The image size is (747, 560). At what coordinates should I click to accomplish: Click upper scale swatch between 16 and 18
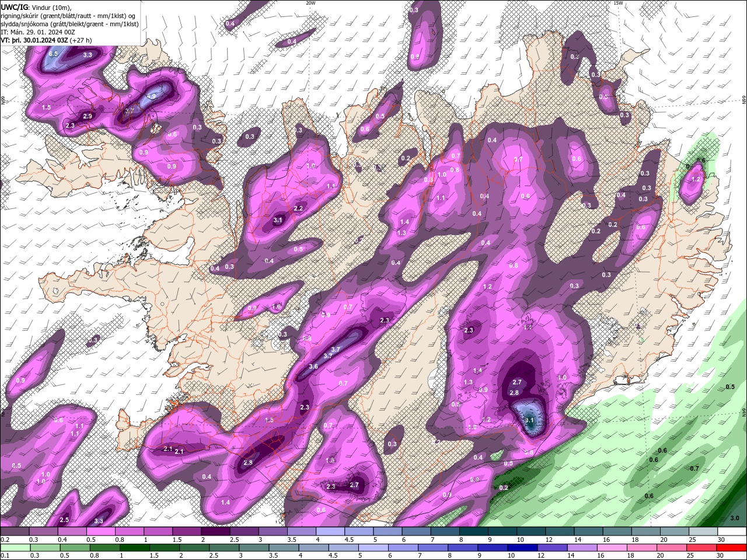[x=618, y=531]
